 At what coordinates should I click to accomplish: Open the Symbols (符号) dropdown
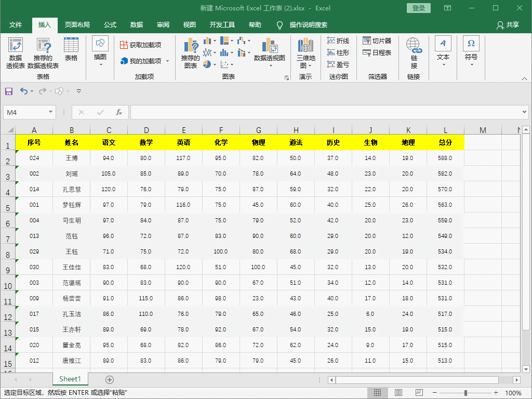(x=471, y=51)
